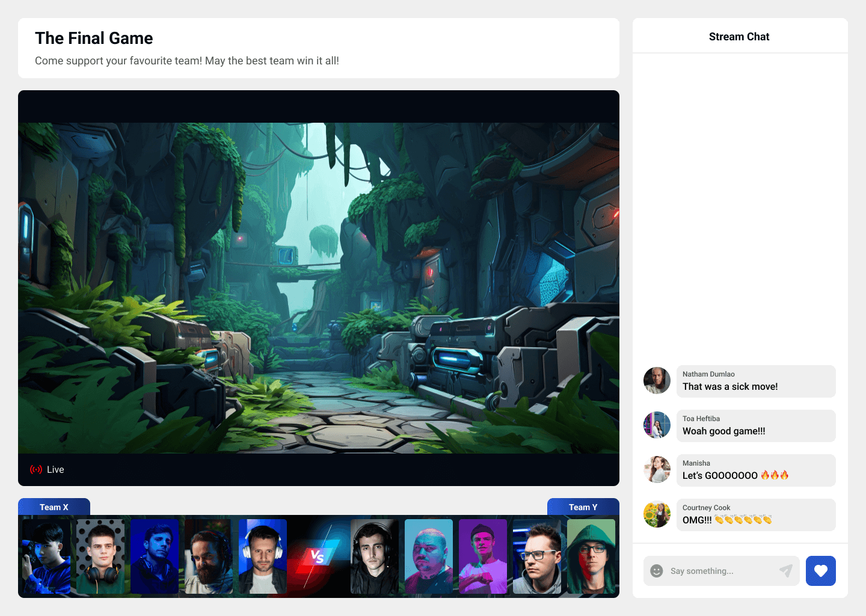The height and width of the screenshot is (616, 866).
Task: Click the Stream Chat header
Action: pyautogui.click(x=739, y=37)
